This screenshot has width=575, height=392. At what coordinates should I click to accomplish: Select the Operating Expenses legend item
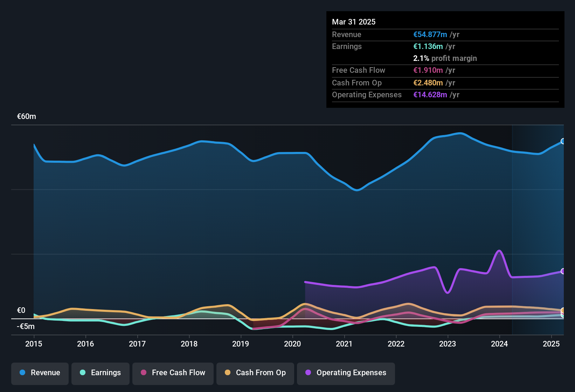click(346, 373)
